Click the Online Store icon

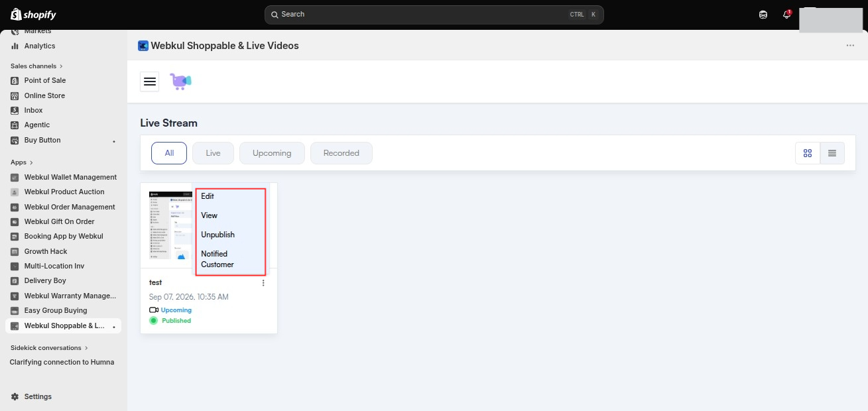click(x=15, y=95)
